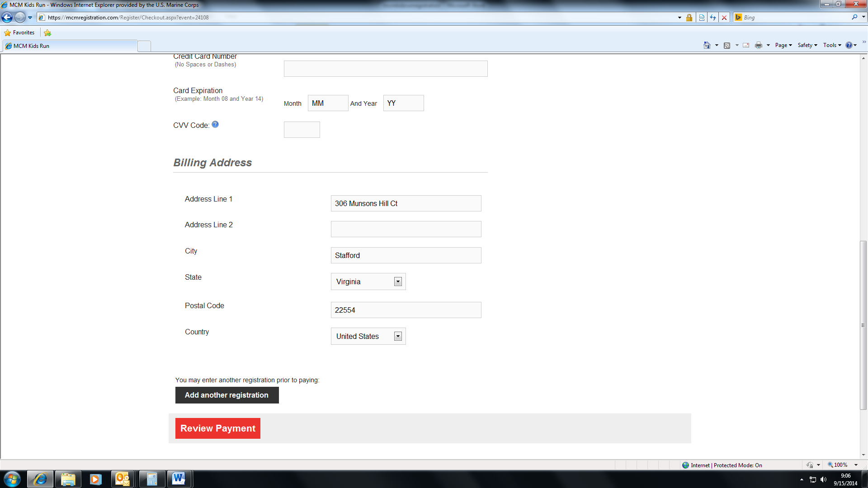Open Microsoft Word from the taskbar
868x488 pixels.
click(179, 479)
